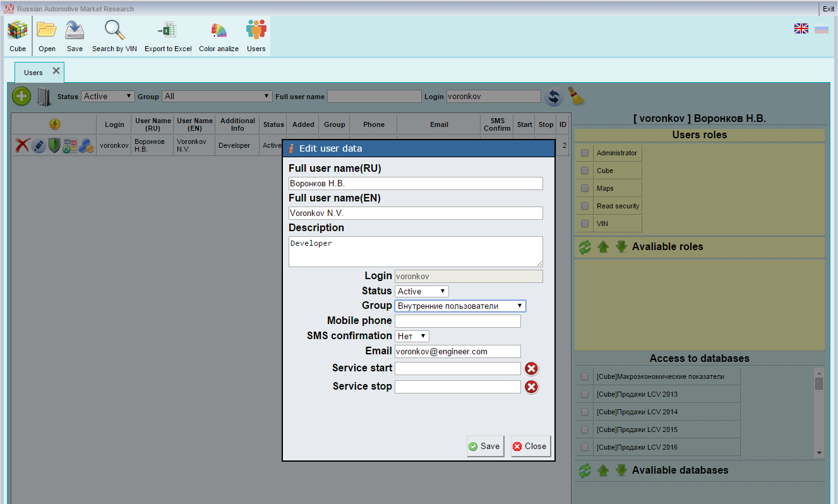The height and width of the screenshot is (504, 838).
Task: Click the building icon beside add button
Action: 43,97
